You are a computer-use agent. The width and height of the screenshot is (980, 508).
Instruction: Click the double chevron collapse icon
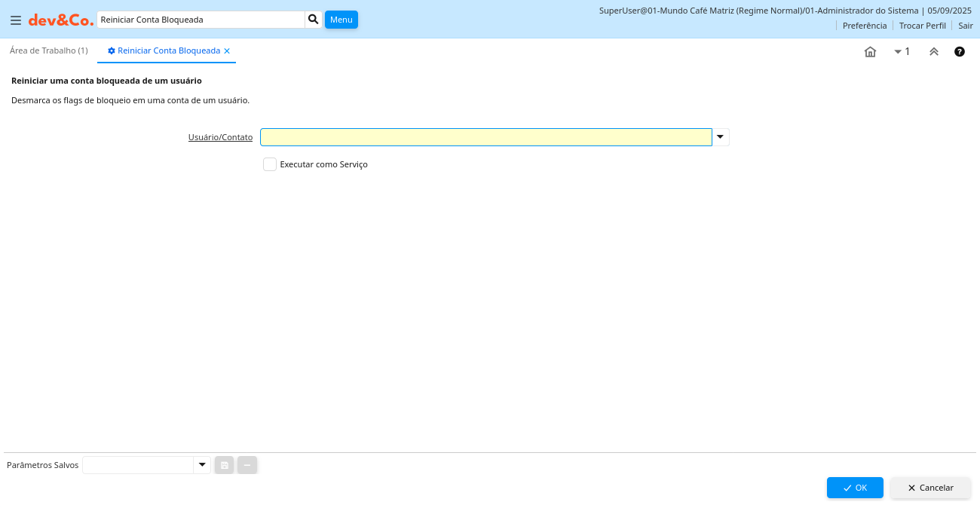[934, 52]
